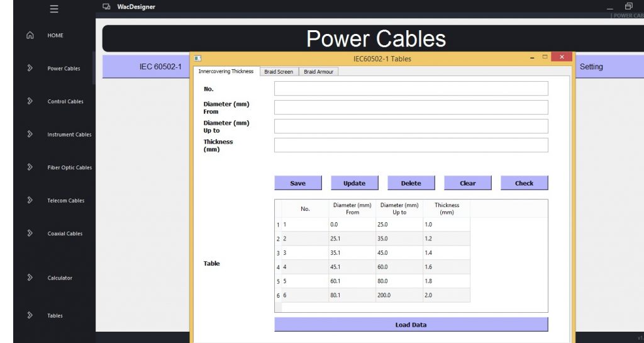Click the IEC60502-1 Tables dialog icon
This screenshot has width=644, height=343.
[197, 59]
